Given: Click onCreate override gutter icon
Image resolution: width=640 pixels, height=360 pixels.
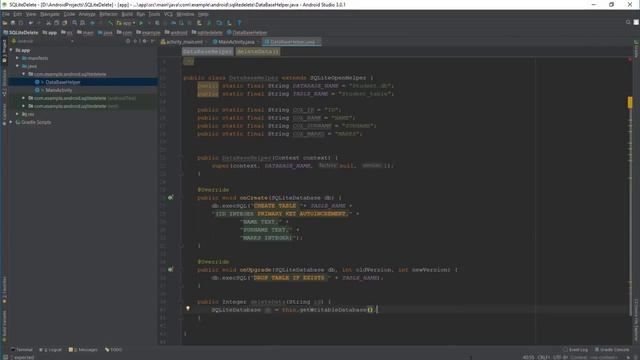Looking at the screenshot, I should [x=171, y=198].
